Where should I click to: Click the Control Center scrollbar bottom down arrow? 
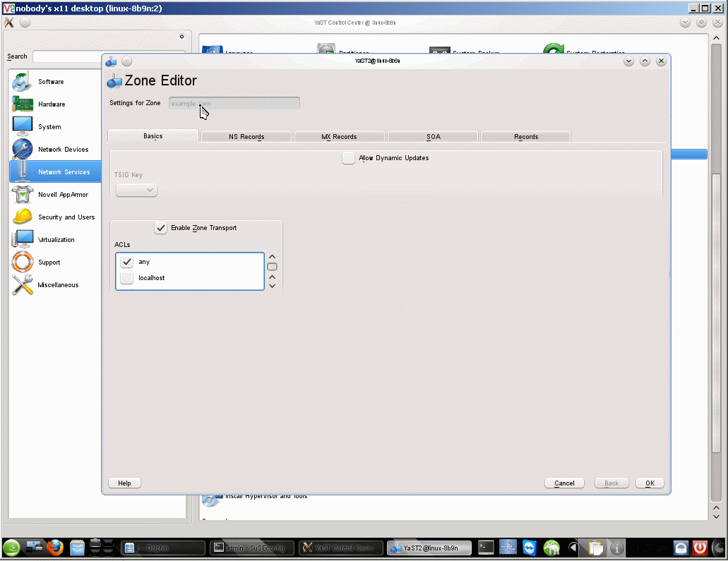717,517
